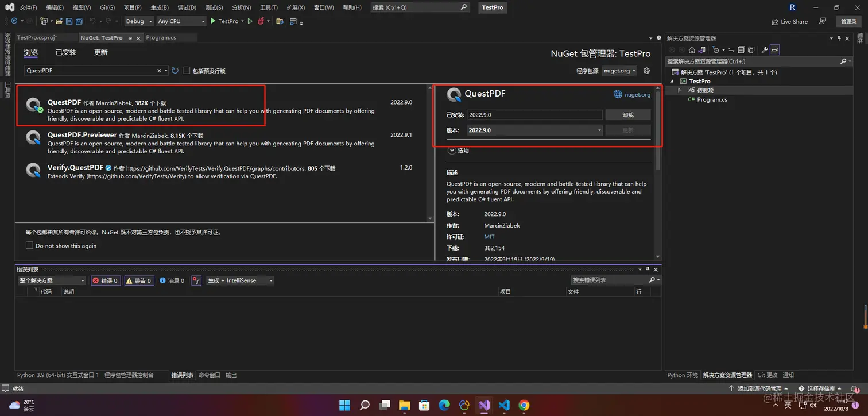868x416 pixels.
Task: Toggle Messages 0 filter button
Action: pyautogui.click(x=172, y=280)
